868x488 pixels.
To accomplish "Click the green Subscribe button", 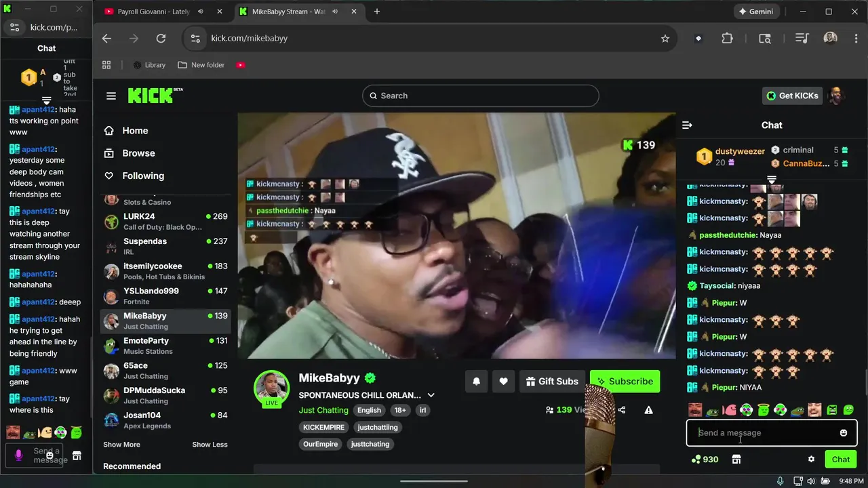I will tap(625, 381).
